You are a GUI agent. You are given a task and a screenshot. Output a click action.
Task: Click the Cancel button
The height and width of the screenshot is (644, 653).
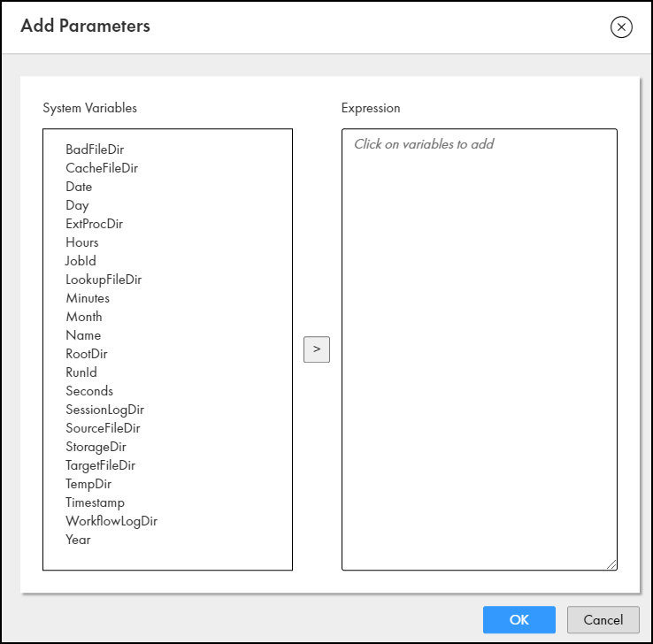tap(603, 619)
